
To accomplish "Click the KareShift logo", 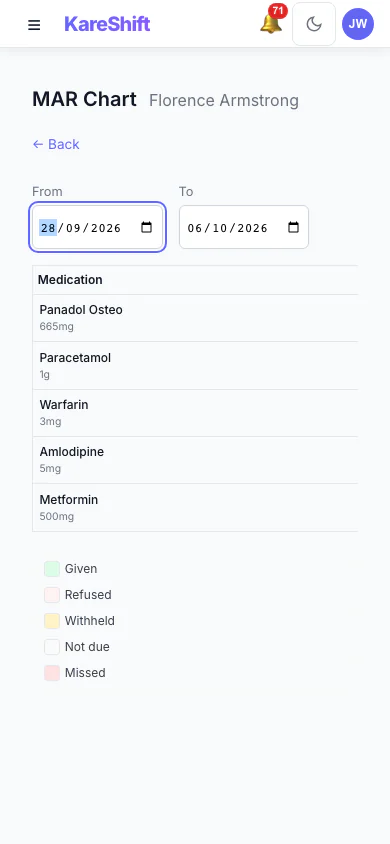I will tap(107, 24).
